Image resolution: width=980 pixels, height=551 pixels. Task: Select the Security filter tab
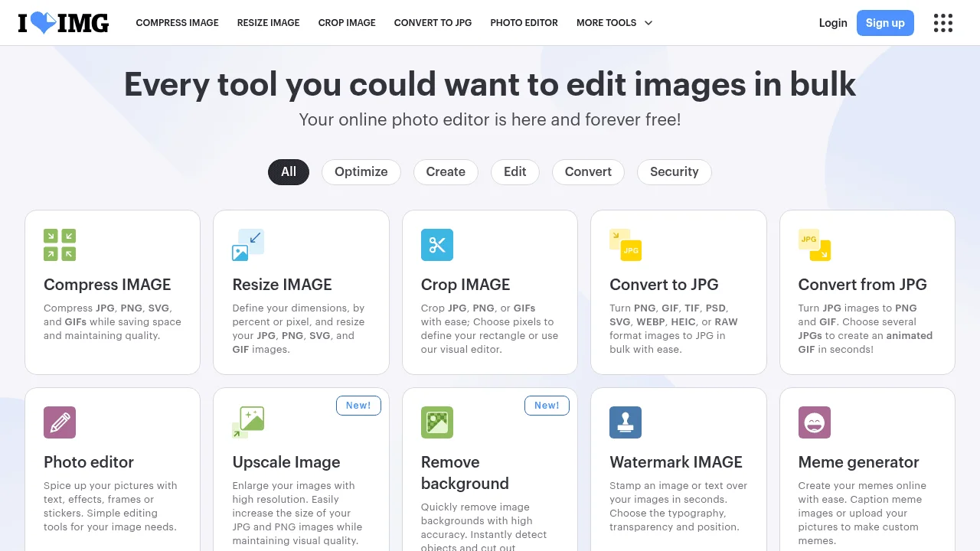pyautogui.click(x=674, y=172)
